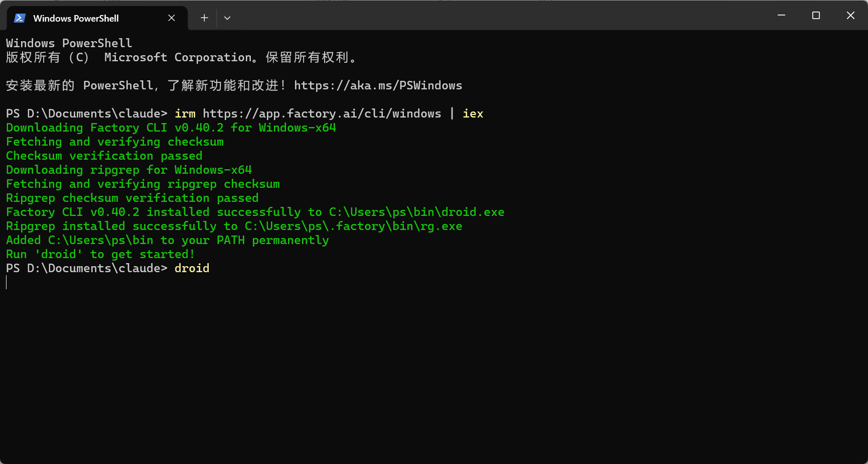The width and height of the screenshot is (868, 464).
Task: Select the Windows PowerShell tab
Action: (97, 18)
